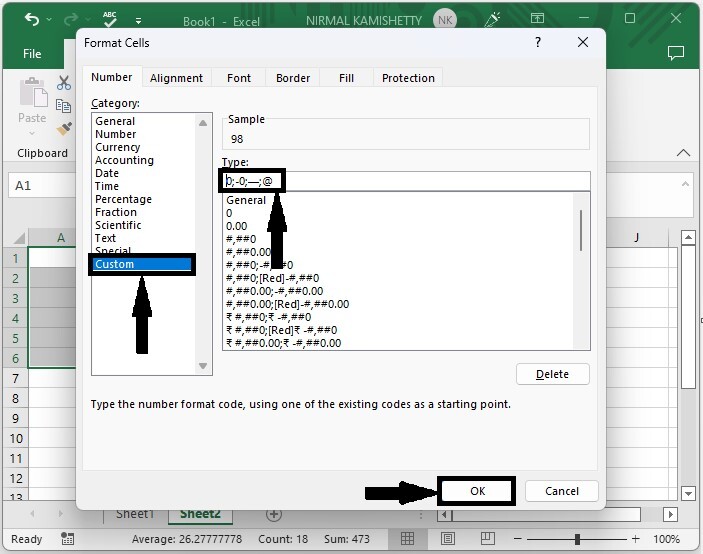Select the Currency category
Image resolution: width=703 pixels, height=554 pixels.
click(117, 147)
